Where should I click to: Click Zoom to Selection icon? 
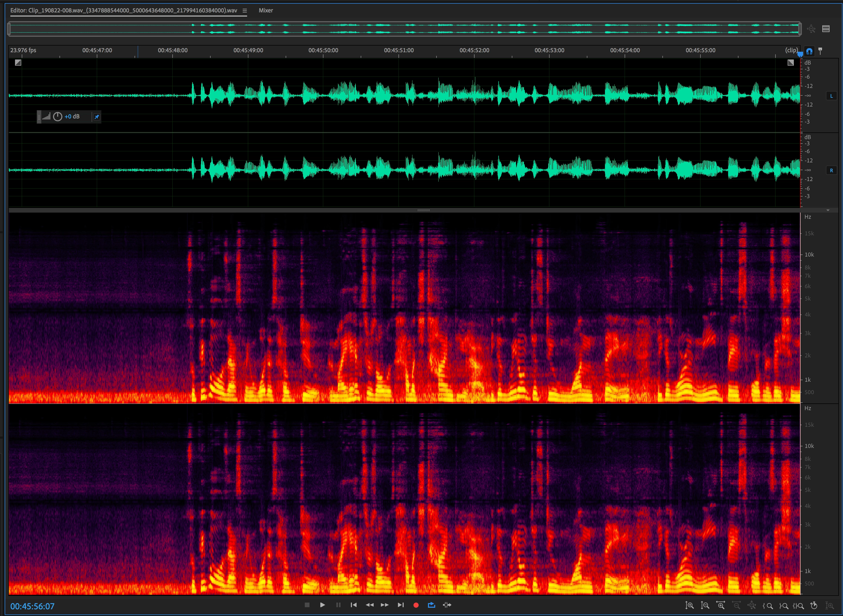click(798, 606)
